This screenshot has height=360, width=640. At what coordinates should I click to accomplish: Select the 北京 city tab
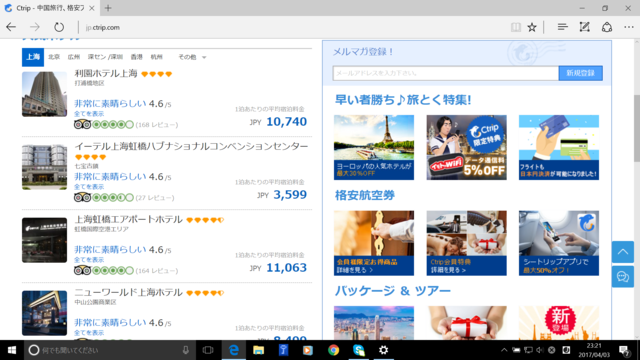(x=54, y=57)
